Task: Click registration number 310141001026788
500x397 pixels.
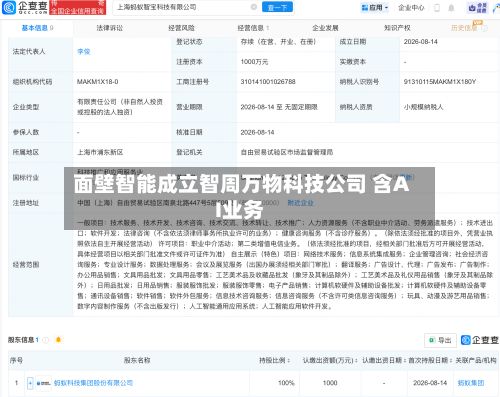Action: (268, 82)
